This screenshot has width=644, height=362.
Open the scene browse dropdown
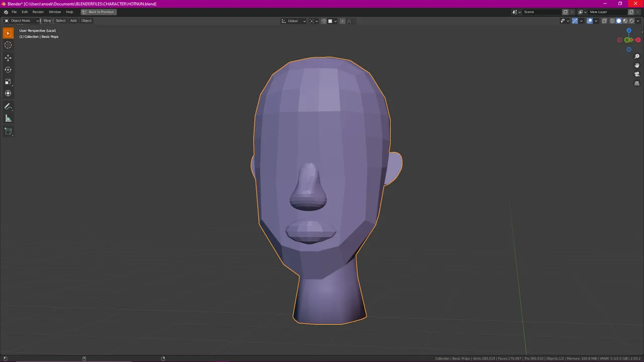pos(517,12)
